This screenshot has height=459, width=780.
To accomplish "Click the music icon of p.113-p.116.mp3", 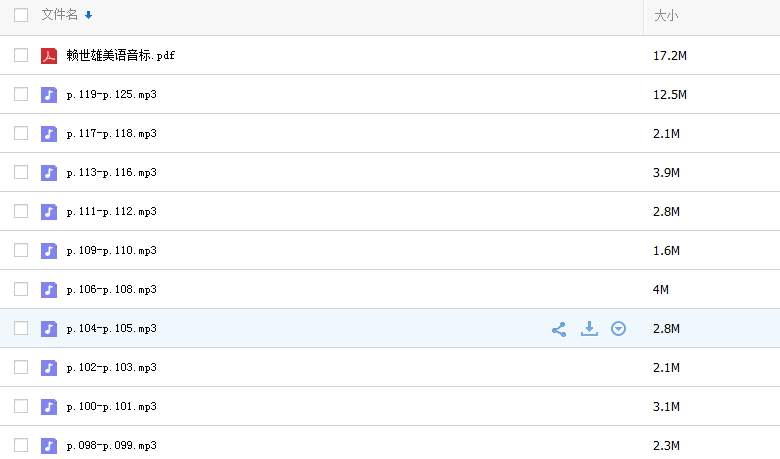I will [49, 173].
